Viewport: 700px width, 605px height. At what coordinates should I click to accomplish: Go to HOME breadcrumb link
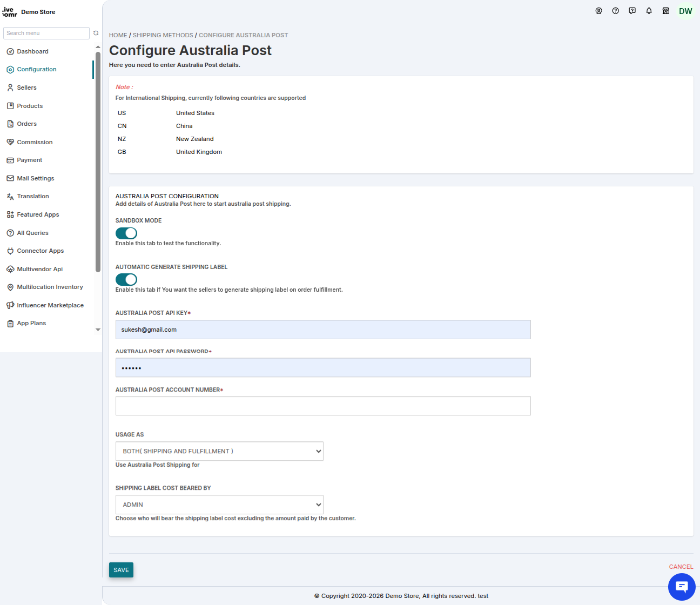[118, 35]
